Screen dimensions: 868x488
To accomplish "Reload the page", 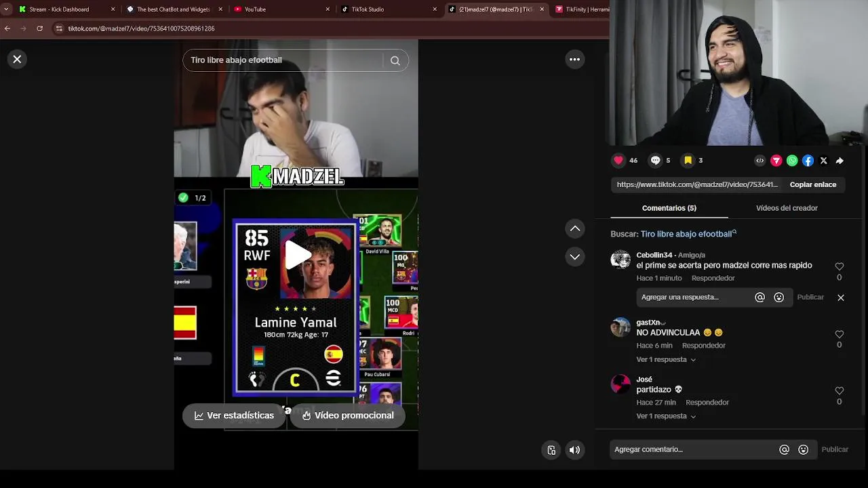I will click(x=40, y=28).
